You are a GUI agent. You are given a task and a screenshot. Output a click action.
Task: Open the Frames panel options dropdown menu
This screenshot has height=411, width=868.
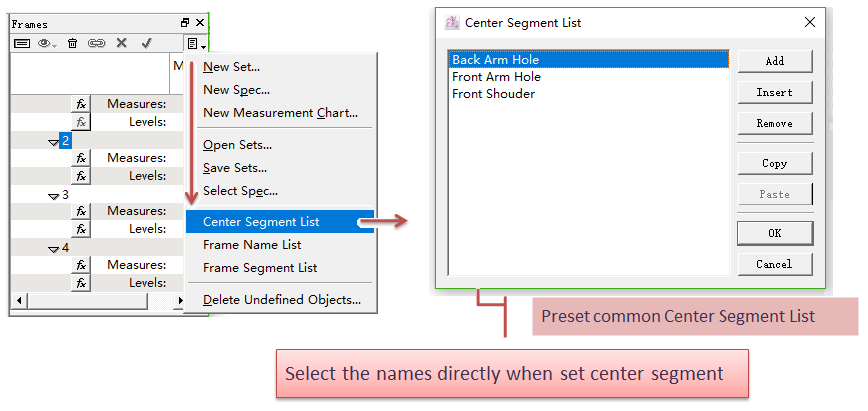[195, 43]
